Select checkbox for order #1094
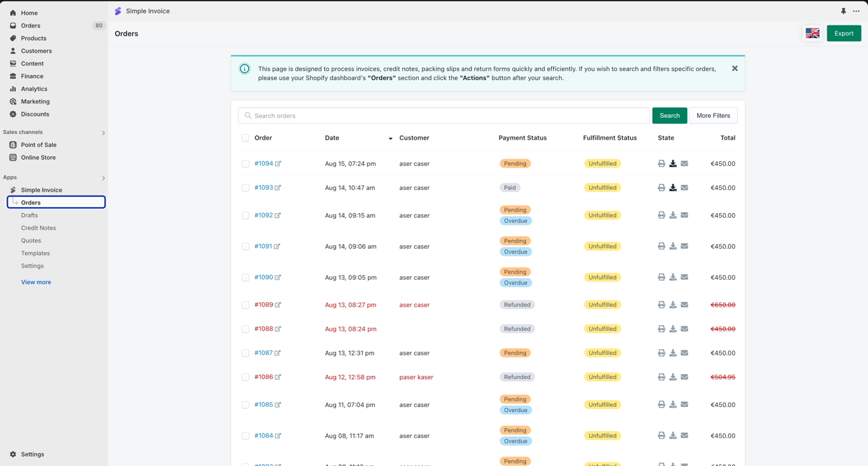The width and height of the screenshot is (868, 466). (245, 164)
